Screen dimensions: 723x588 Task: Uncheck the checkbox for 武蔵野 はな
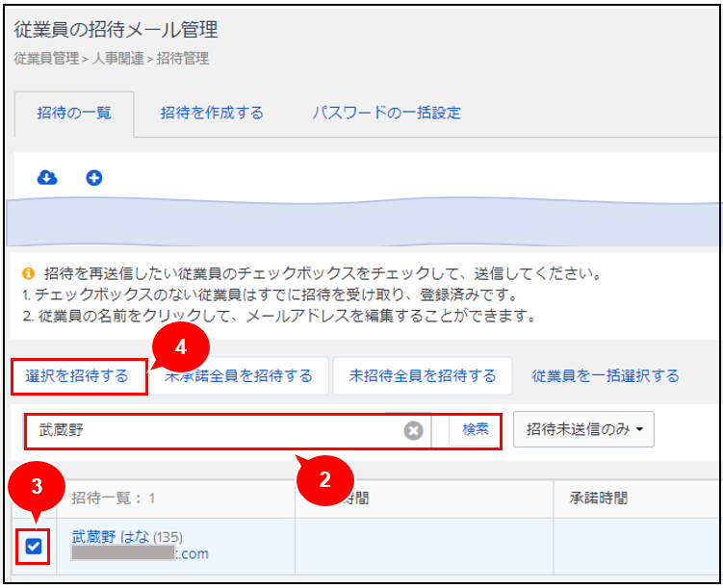(34, 547)
